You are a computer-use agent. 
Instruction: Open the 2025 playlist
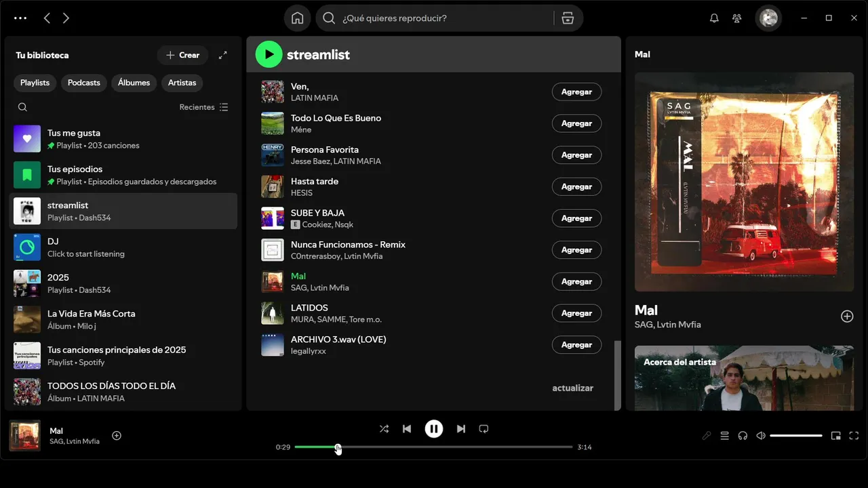coord(123,283)
